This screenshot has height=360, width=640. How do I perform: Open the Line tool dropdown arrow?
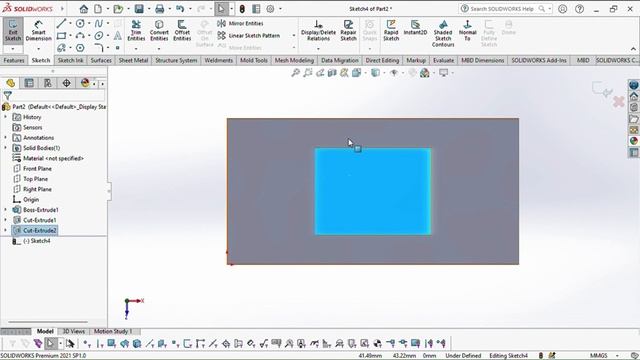coord(70,23)
